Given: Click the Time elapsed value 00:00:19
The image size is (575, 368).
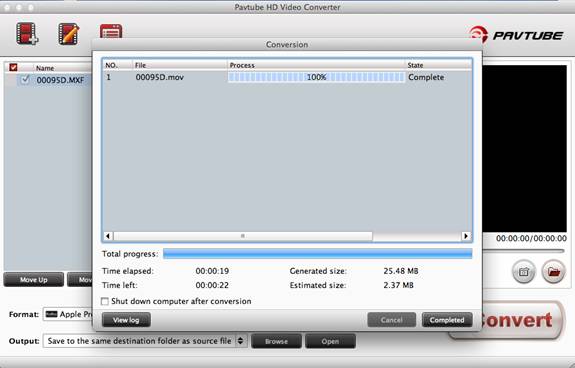Looking at the screenshot, I should [212, 271].
